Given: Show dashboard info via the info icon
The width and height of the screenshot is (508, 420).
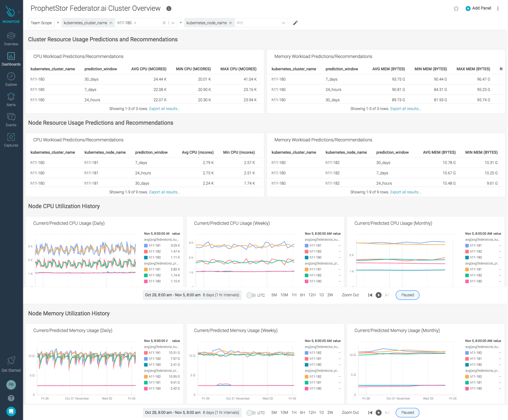Looking at the screenshot, I should [169, 8].
